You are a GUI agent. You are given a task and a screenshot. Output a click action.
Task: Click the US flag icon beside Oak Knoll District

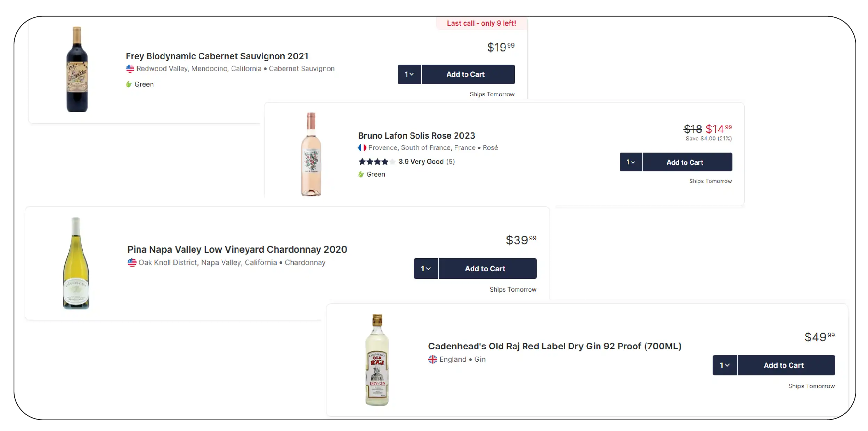click(132, 262)
